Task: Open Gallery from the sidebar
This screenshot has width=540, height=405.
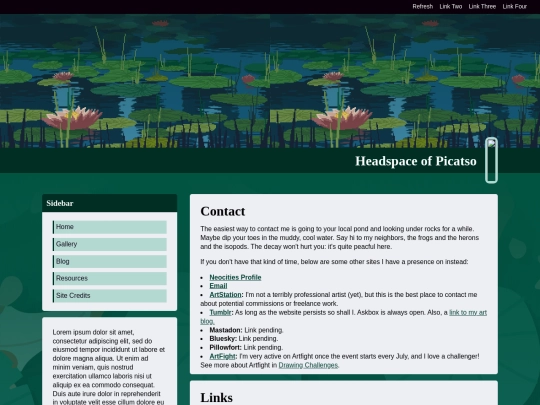Action: [x=110, y=245]
